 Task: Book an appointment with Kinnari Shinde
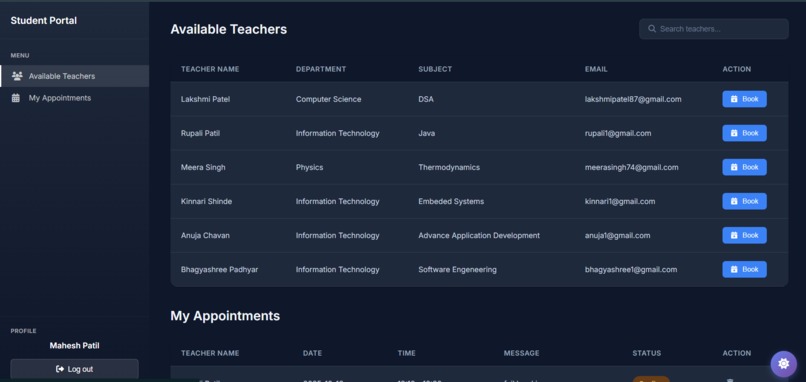744,201
